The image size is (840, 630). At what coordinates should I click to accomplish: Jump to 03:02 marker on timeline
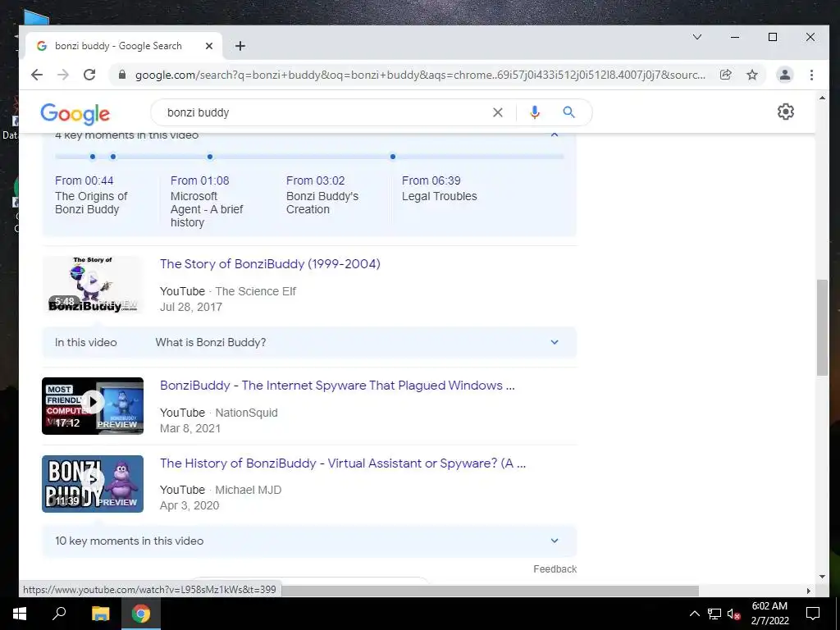(x=210, y=157)
